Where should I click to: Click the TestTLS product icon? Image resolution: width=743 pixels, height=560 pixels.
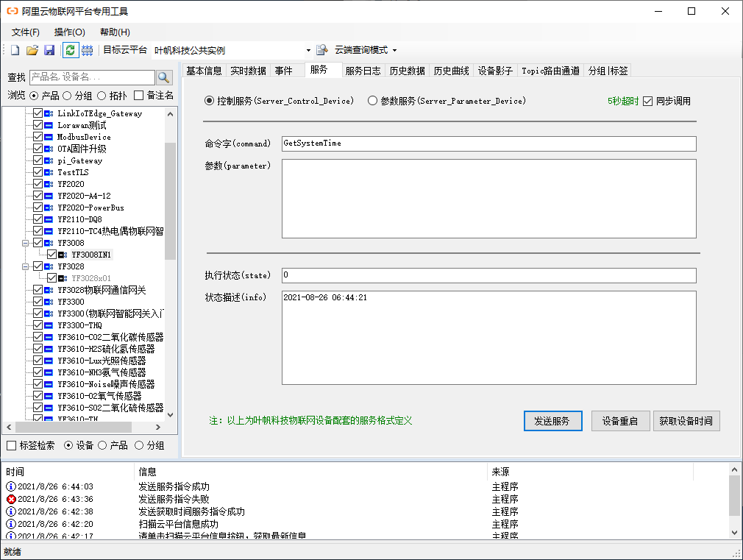click(x=49, y=172)
